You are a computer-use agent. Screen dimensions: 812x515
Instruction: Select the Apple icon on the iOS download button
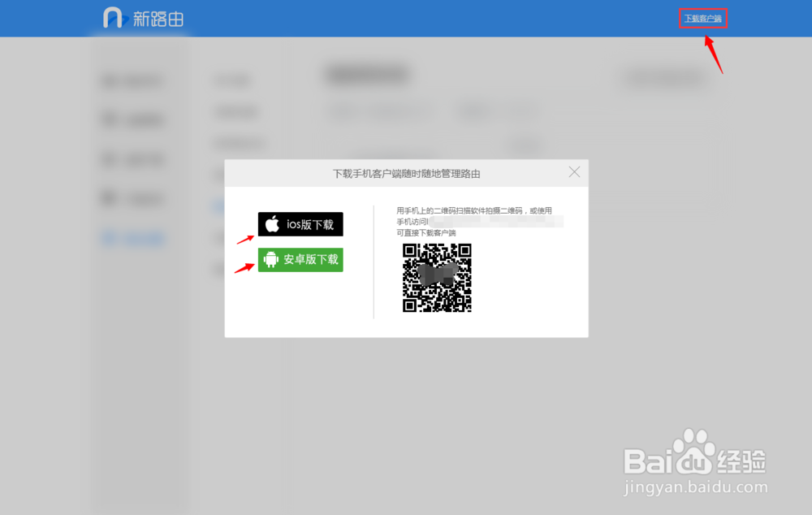coord(270,224)
